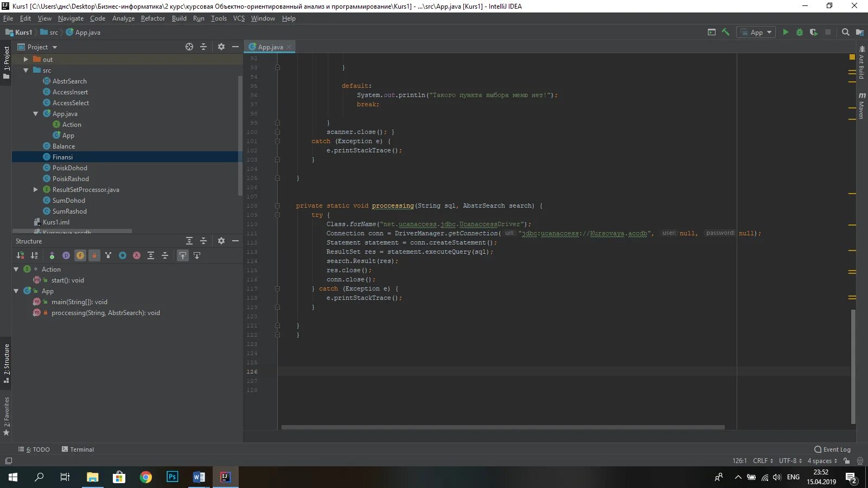Sort Structure members alphabetically
The height and width of the screenshot is (488, 868).
tap(34, 255)
